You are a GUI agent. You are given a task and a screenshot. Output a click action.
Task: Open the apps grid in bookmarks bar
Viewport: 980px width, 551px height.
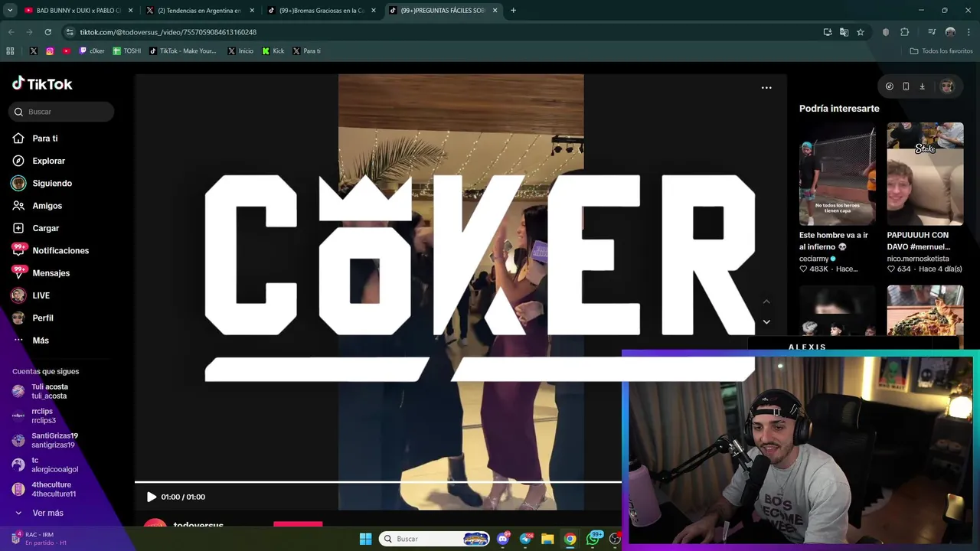pos(10,51)
